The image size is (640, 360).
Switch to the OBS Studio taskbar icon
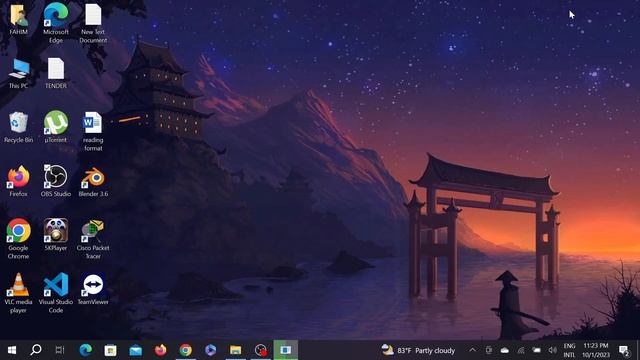260,350
